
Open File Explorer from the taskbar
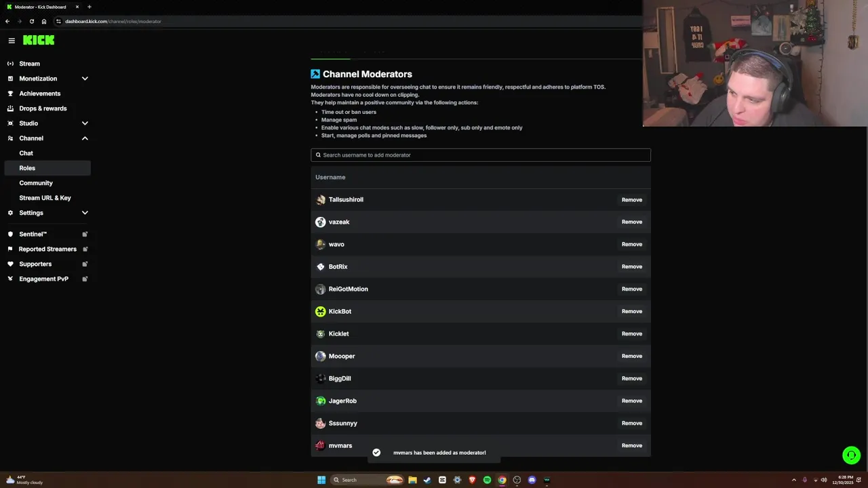[x=412, y=480]
